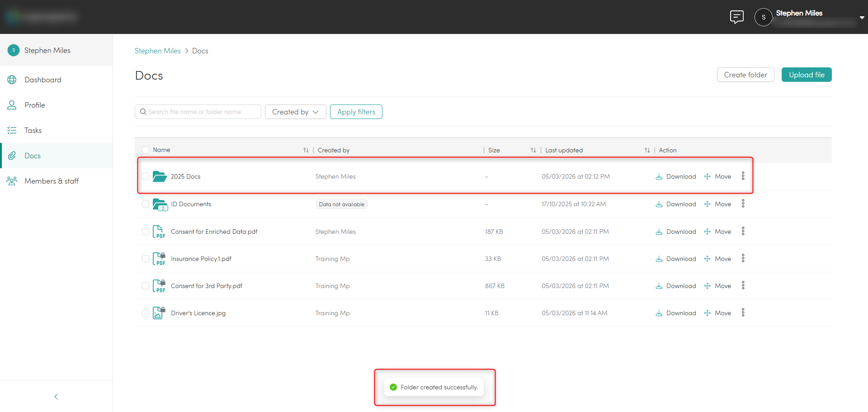Image resolution: width=868 pixels, height=412 pixels.
Task: Expand the account menu arrow beside Stephen Miles
Action: [x=862, y=18]
